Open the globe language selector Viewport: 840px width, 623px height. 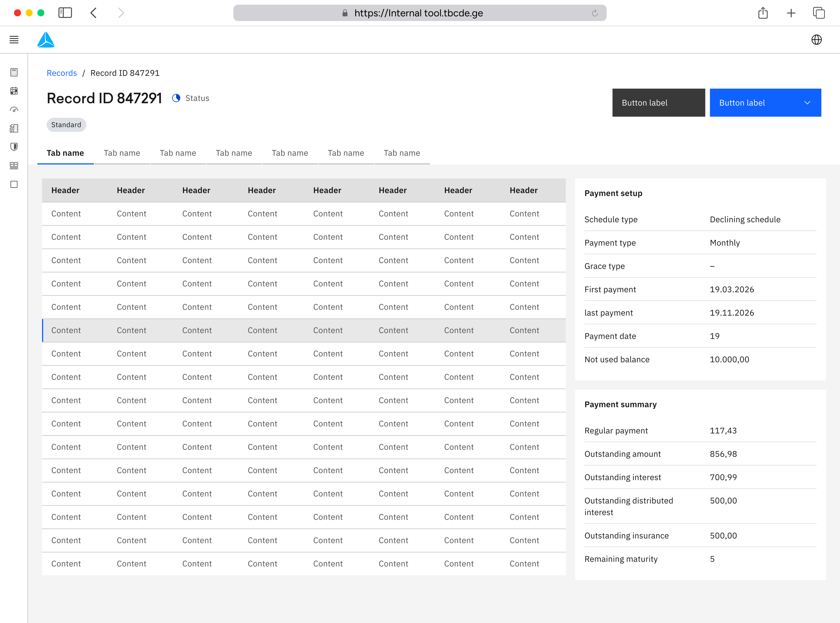[x=816, y=40]
